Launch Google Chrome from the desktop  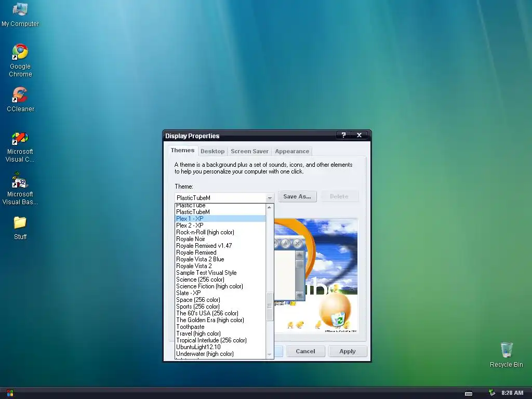point(20,60)
